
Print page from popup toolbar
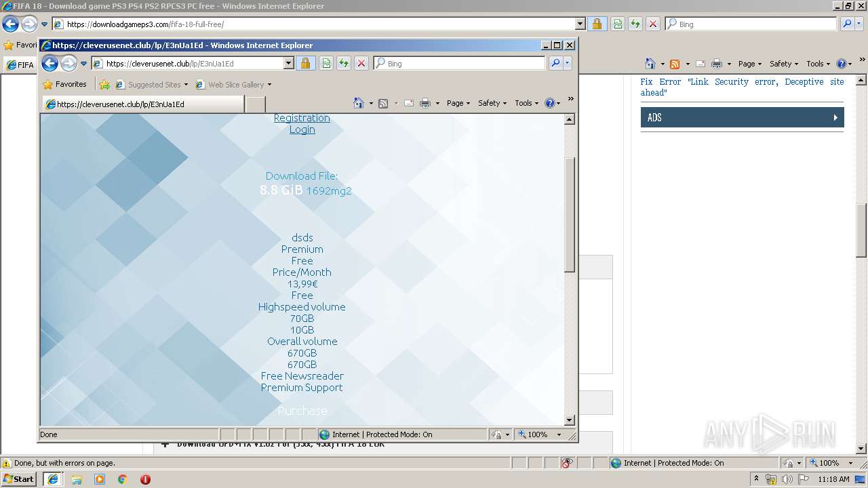click(425, 103)
